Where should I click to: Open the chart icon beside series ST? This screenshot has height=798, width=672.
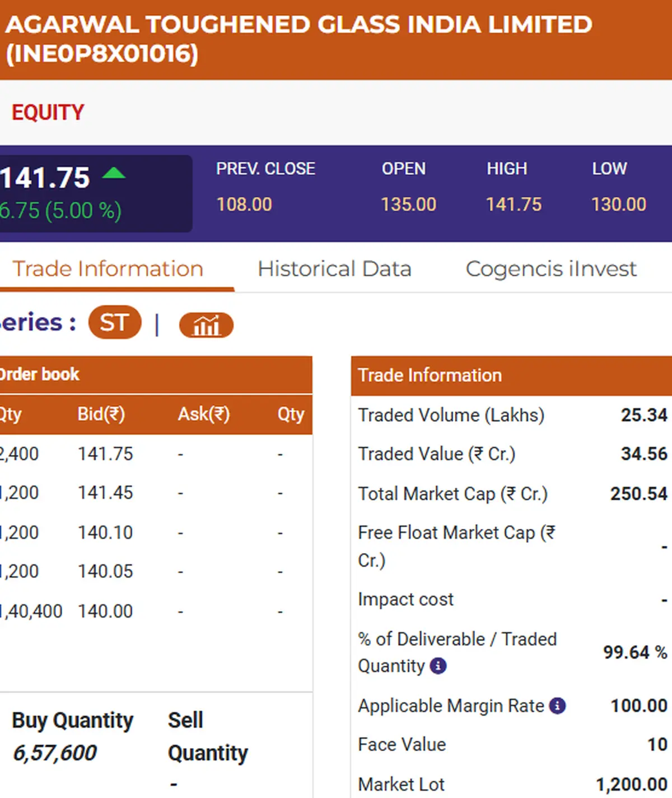coord(206,325)
